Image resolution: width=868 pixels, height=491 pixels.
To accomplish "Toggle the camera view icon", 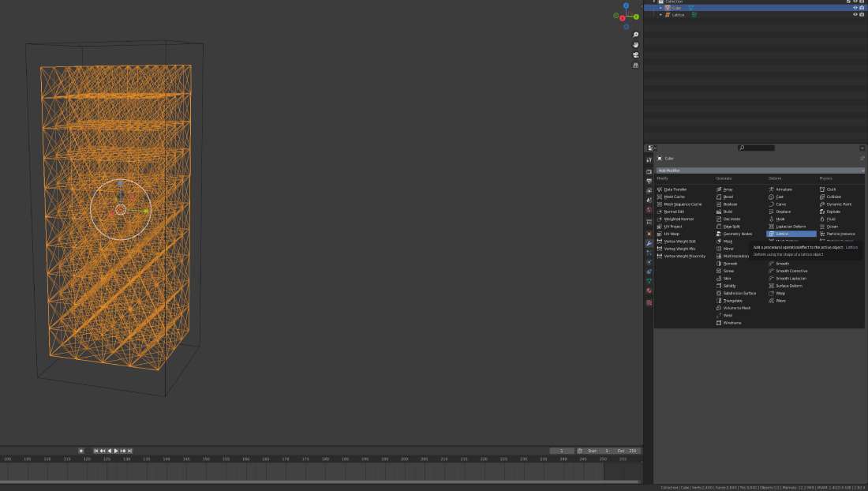I will tap(635, 54).
